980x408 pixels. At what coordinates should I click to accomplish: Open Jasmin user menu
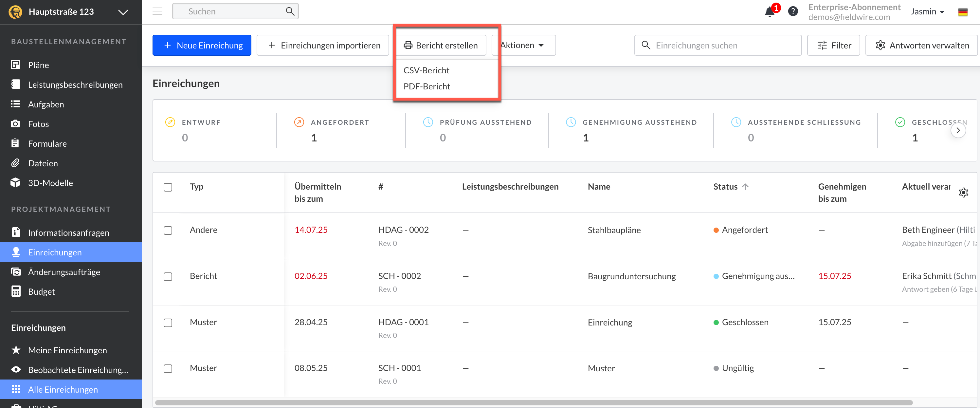click(x=928, y=12)
